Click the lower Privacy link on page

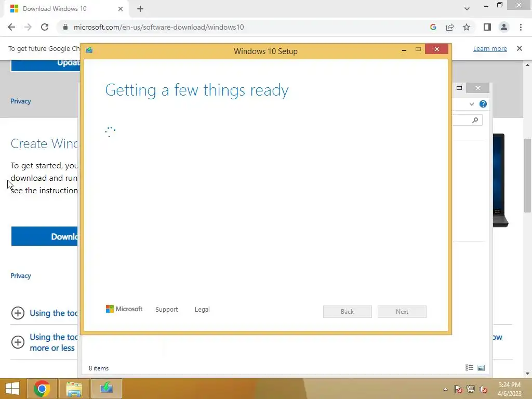coord(21,275)
